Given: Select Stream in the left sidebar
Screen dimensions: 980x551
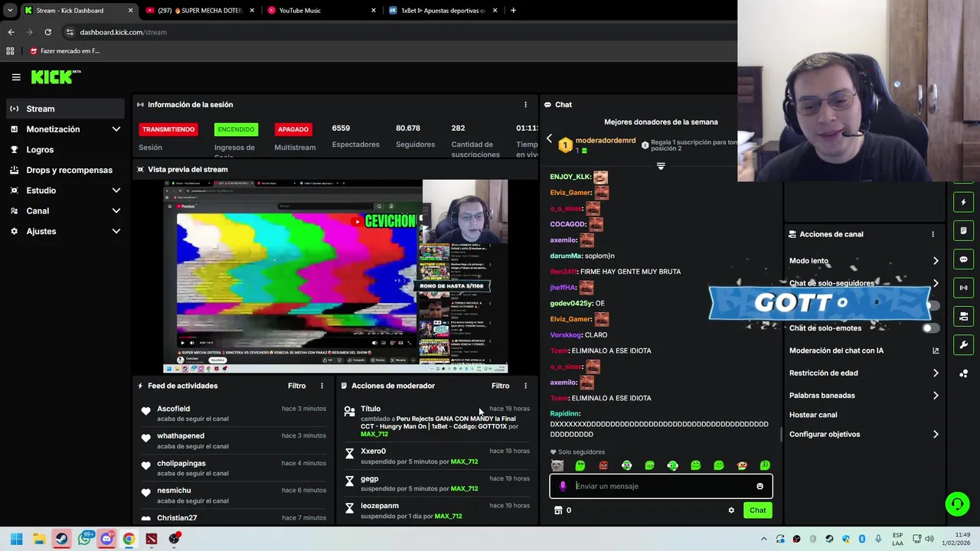Looking at the screenshot, I should click(65, 109).
